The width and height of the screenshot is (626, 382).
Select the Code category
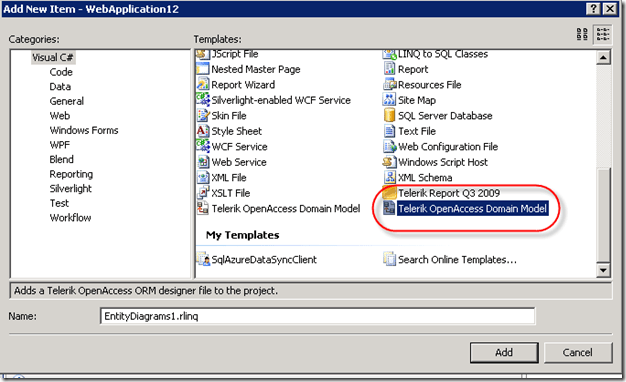61,72
